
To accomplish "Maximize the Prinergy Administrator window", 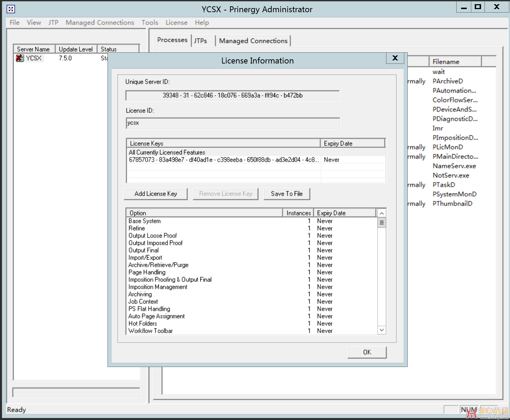I will [478, 7].
